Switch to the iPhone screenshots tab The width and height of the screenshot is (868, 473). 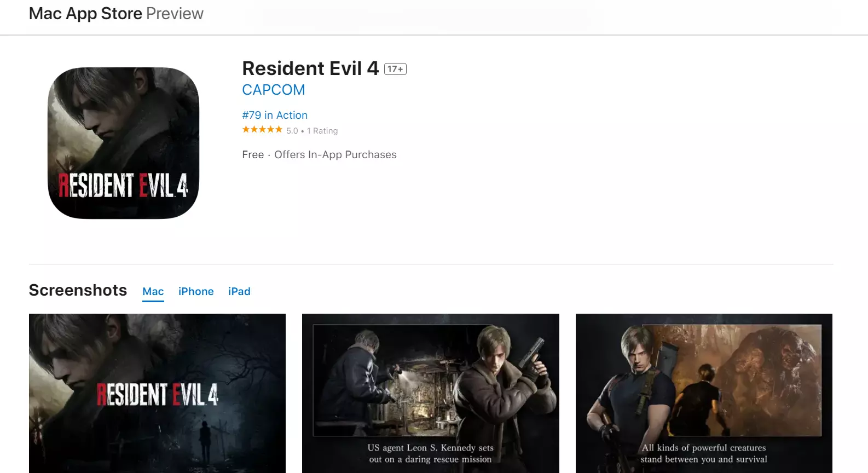[x=196, y=291]
